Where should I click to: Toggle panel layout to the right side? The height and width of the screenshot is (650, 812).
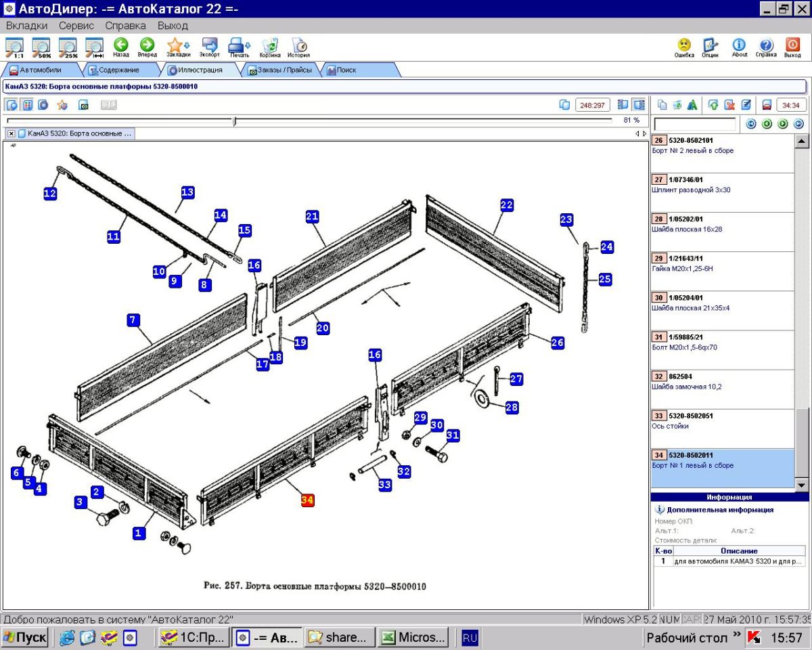pos(638,105)
